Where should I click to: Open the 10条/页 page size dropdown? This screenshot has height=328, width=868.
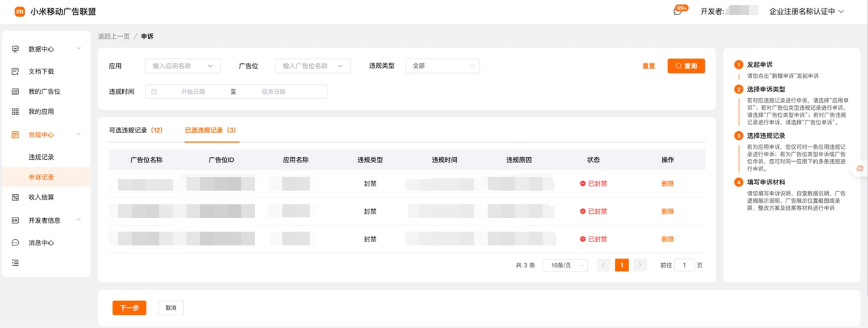point(565,265)
